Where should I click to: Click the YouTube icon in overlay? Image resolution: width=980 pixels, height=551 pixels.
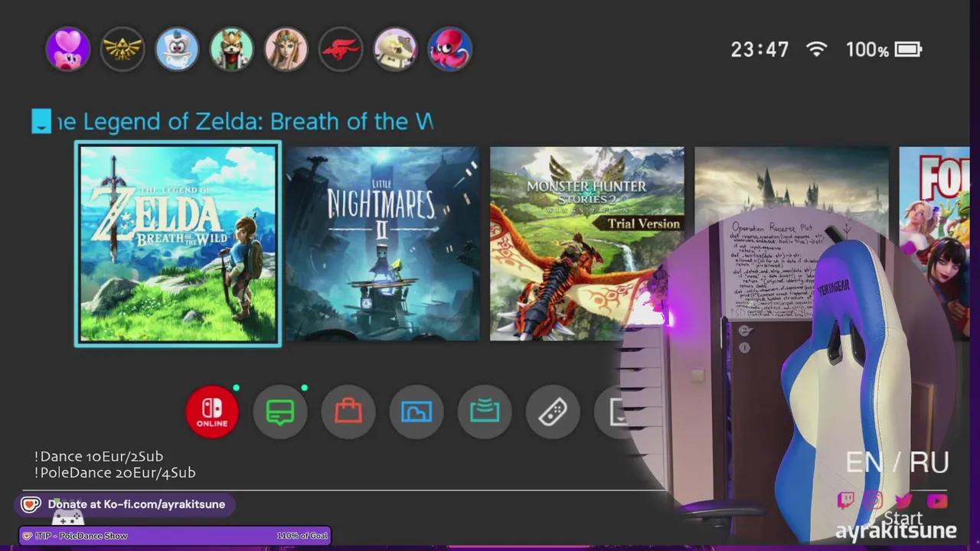tap(937, 502)
